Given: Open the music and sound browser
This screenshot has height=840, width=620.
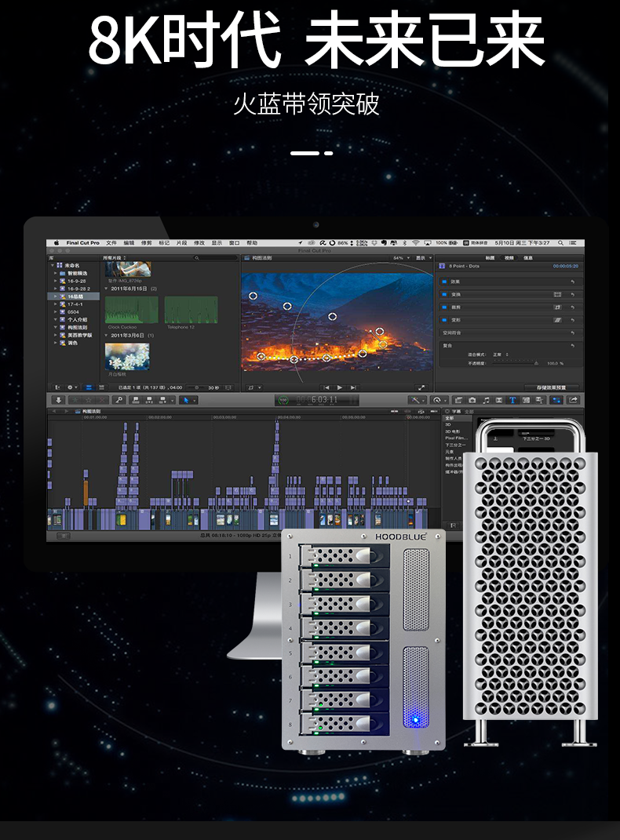Looking at the screenshot, I should pyautogui.click(x=486, y=400).
